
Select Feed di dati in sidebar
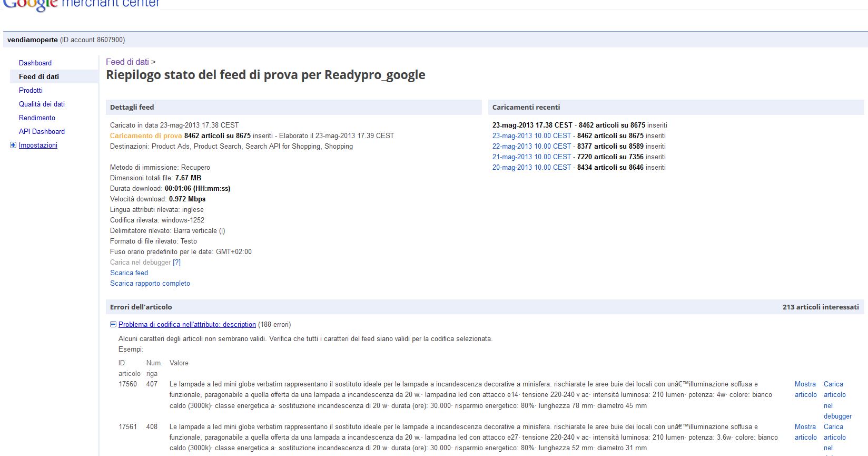tap(39, 76)
